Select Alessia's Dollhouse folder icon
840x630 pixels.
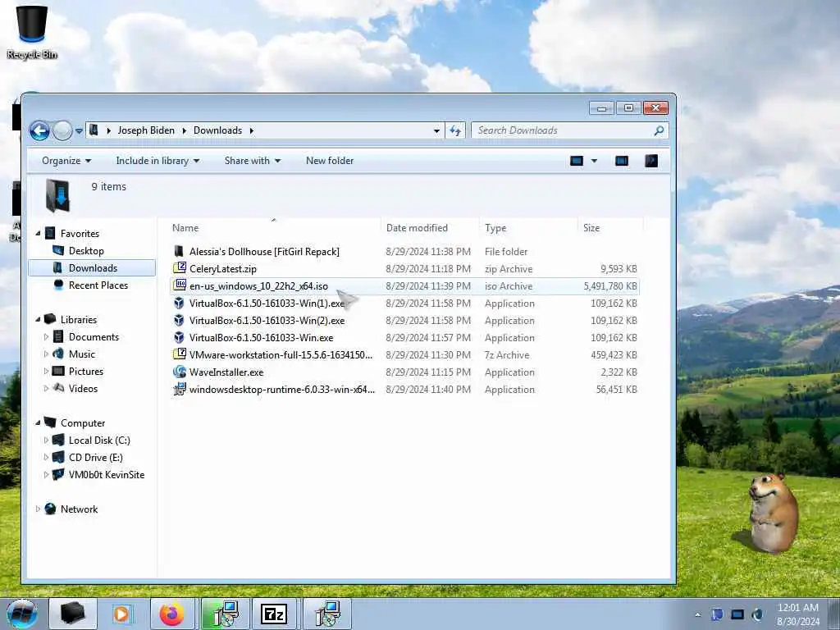click(179, 251)
